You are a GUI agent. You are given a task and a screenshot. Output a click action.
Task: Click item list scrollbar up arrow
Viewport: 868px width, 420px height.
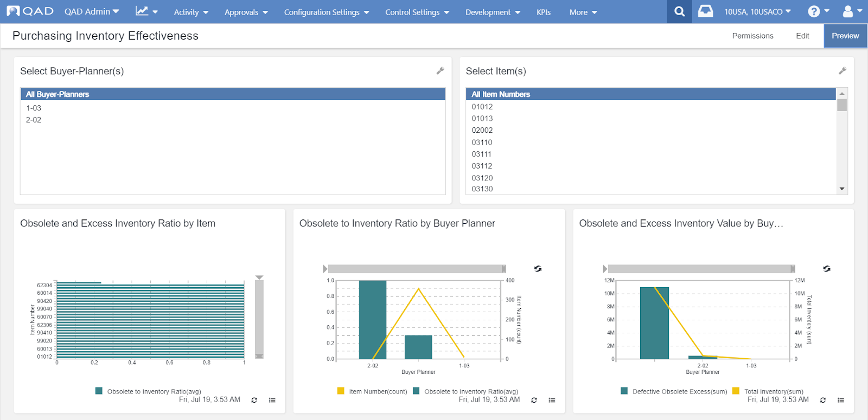point(842,93)
